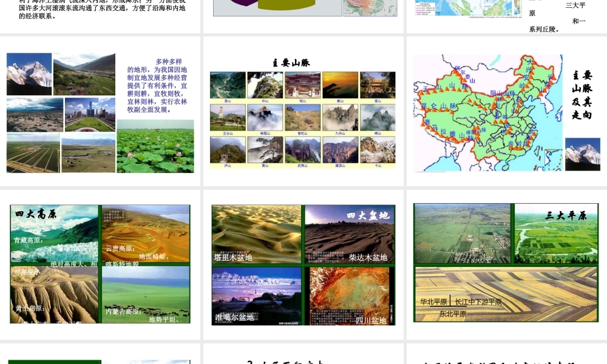Open the 四川盆地 satellite image
Image resolution: width=607 pixels, height=364 pixels.
click(x=350, y=296)
